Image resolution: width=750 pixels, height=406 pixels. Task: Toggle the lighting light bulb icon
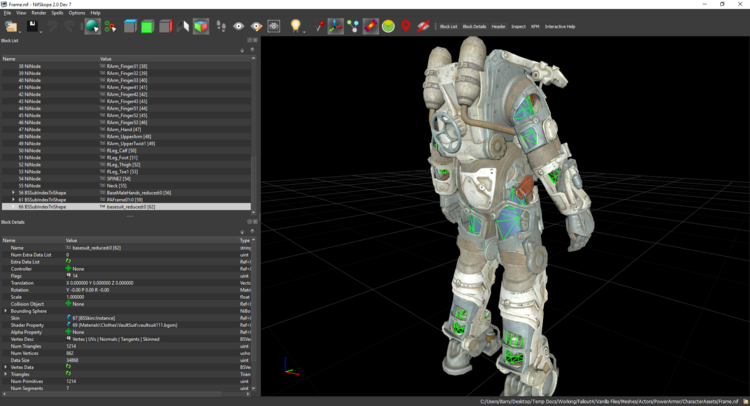[295, 26]
